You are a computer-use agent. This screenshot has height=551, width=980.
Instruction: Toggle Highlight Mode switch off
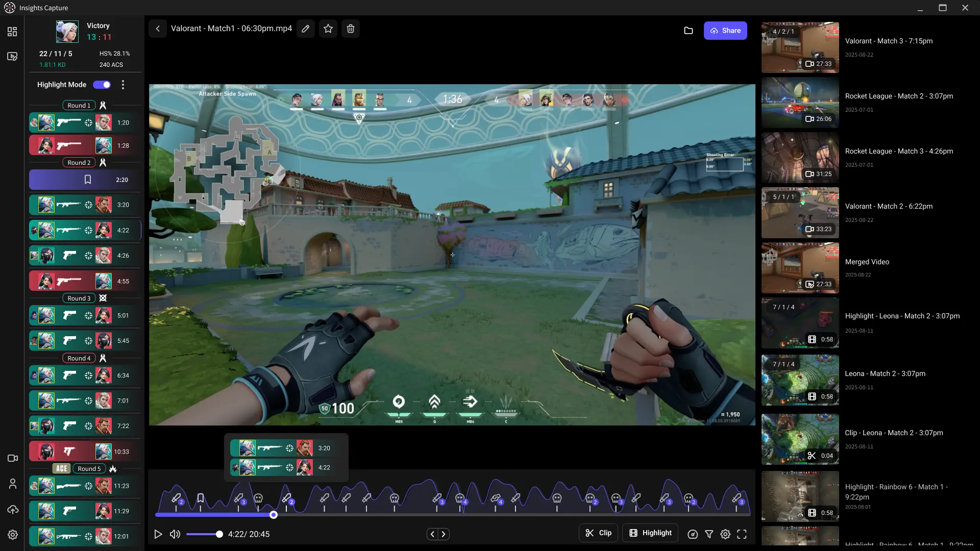[102, 85]
